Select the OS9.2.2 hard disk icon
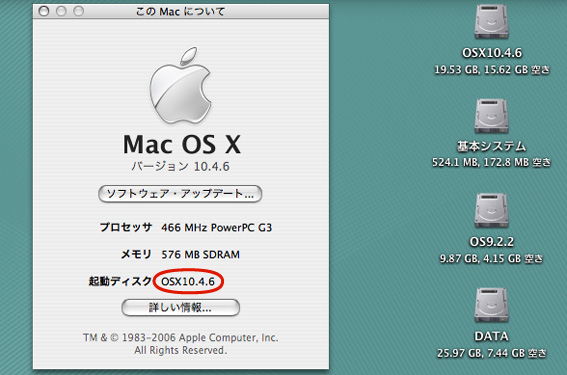 (x=491, y=211)
